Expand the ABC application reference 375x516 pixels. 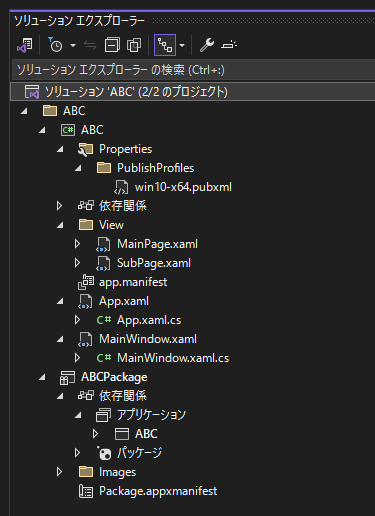point(95,434)
